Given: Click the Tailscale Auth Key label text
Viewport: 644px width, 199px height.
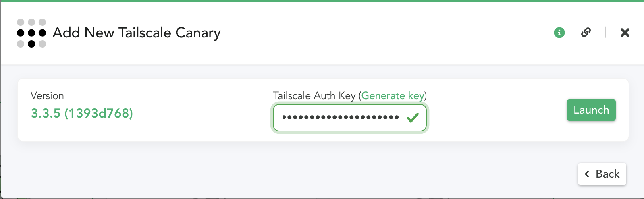Looking at the screenshot, I should [314, 95].
